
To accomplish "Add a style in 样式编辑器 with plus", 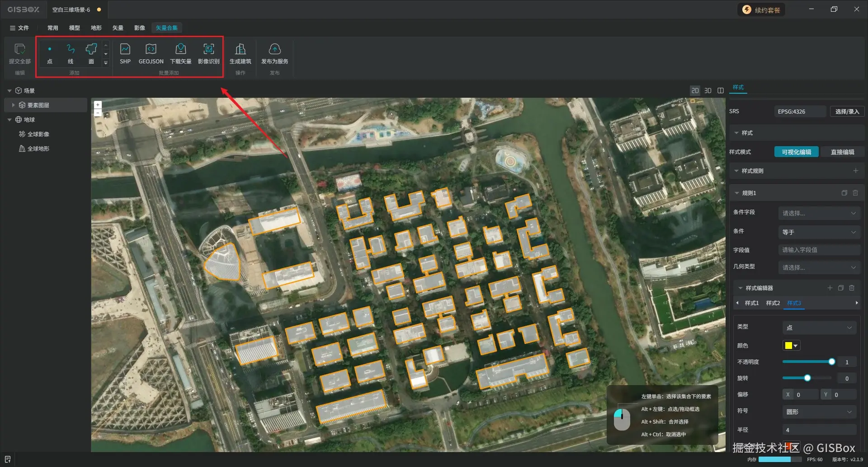I will (830, 288).
